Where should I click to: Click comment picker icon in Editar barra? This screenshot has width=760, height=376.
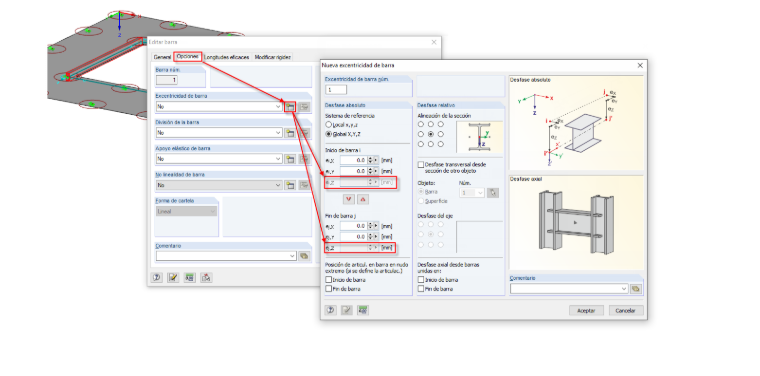(x=304, y=256)
